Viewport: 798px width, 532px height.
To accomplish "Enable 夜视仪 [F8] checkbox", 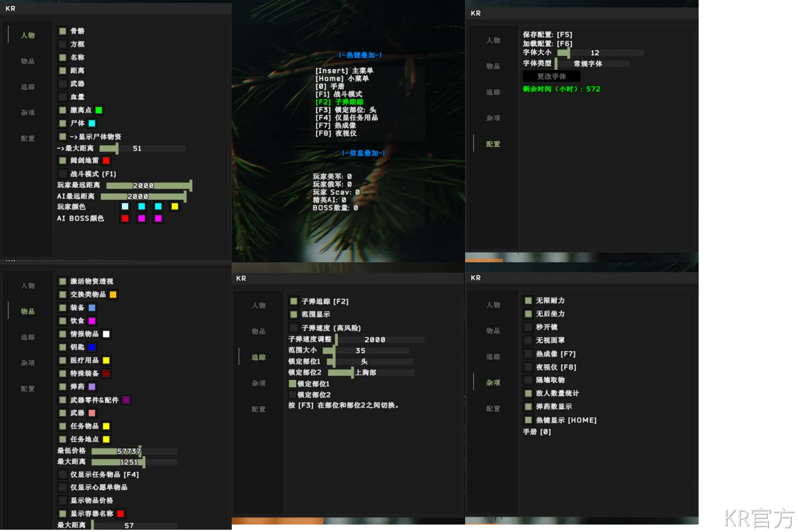I will pyautogui.click(x=528, y=367).
